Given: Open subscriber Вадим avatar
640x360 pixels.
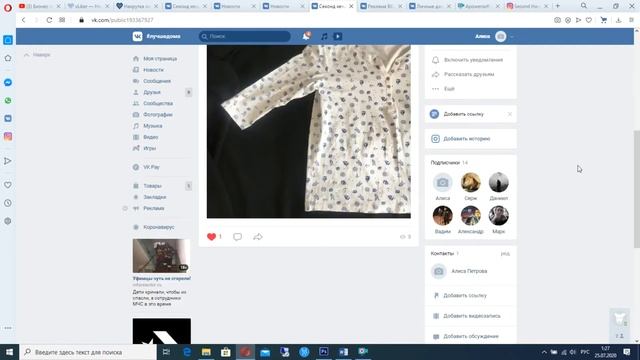Looking at the screenshot, I should [442, 216].
